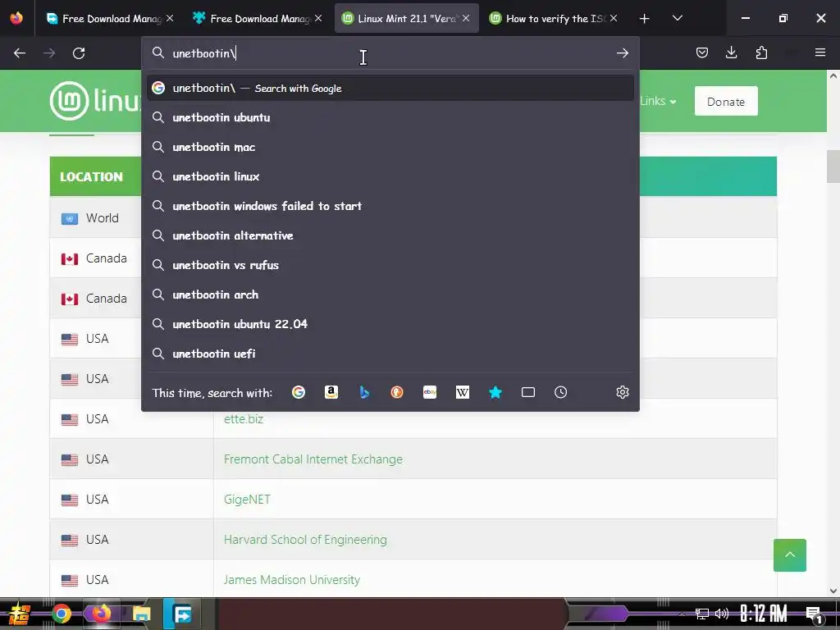The height and width of the screenshot is (630, 840).
Task: Search this time with Wikipedia icon
Action: click(463, 392)
